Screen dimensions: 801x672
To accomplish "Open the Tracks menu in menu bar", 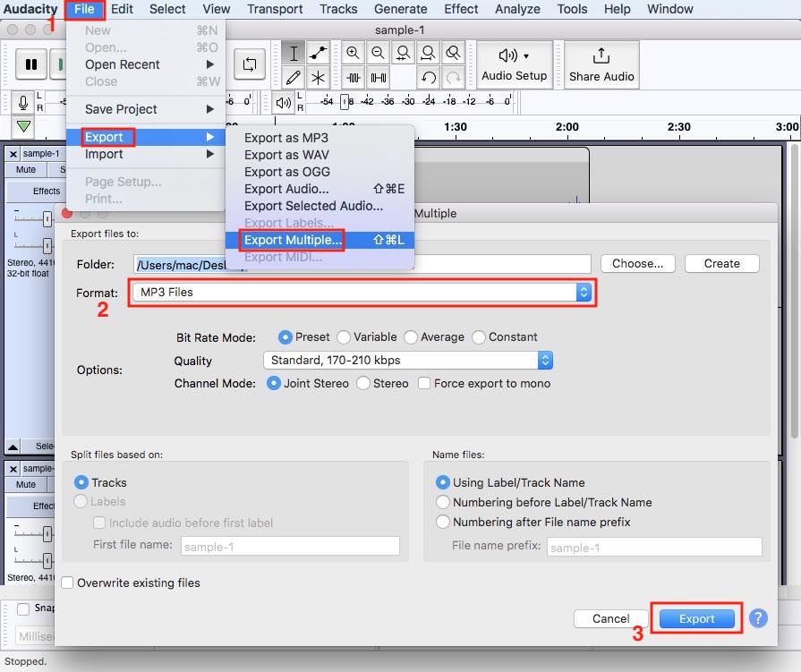I will coord(338,9).
